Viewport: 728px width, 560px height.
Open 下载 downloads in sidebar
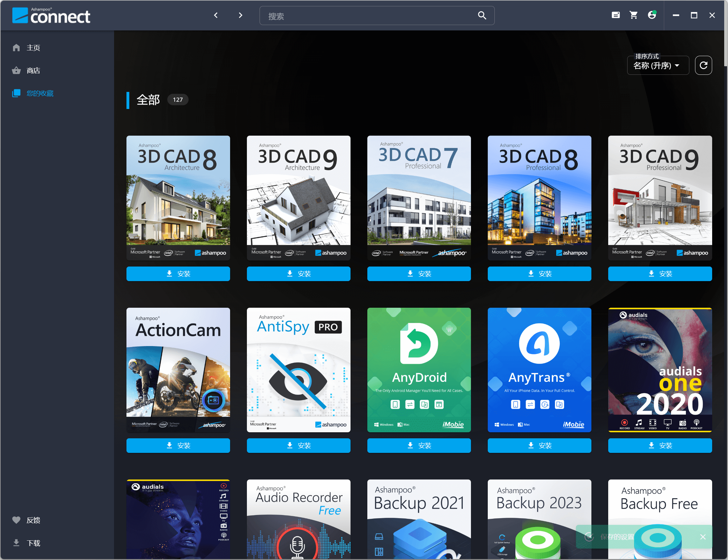[33, 543]
